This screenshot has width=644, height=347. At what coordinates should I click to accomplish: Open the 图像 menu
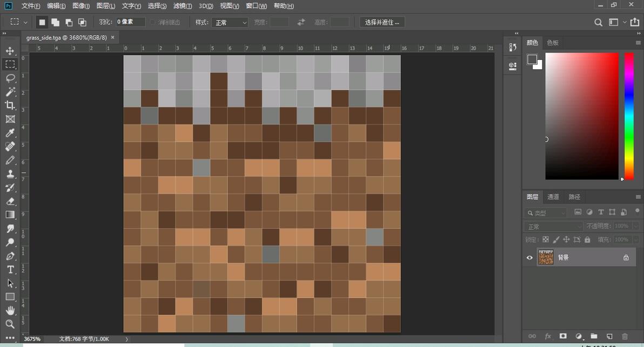pos(81,6)
